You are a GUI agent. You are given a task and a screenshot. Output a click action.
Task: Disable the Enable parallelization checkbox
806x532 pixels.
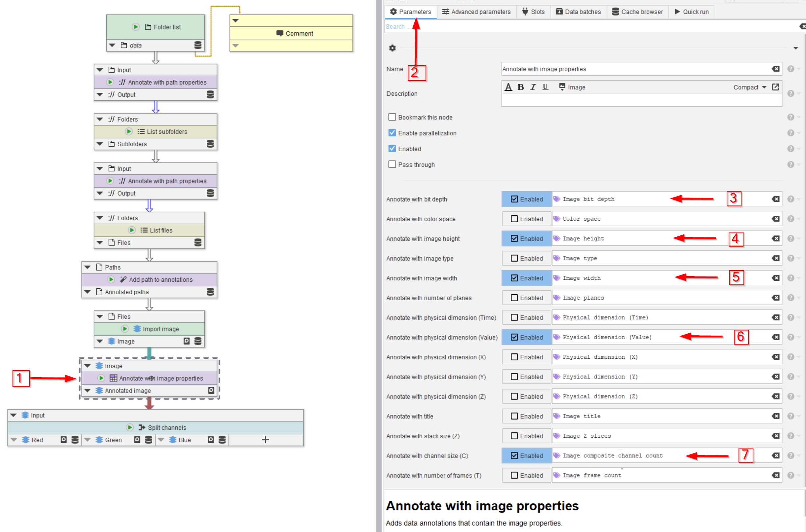[392, 133]
